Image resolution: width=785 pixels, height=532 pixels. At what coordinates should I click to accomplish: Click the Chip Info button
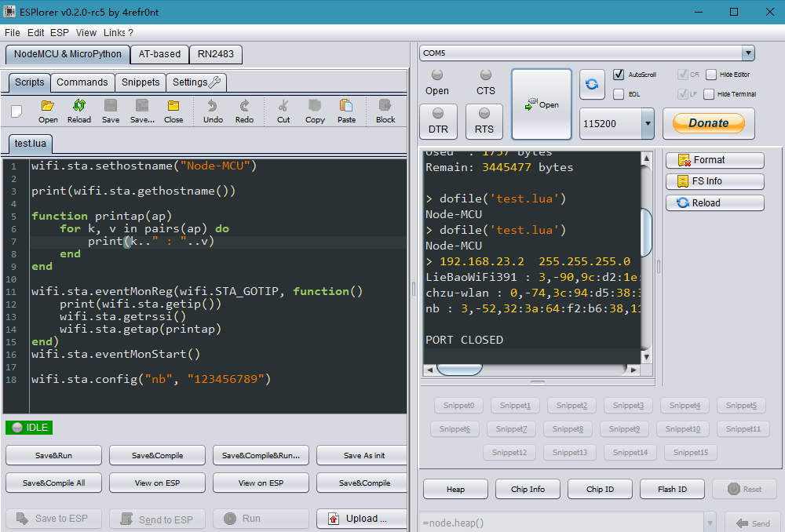528,489
